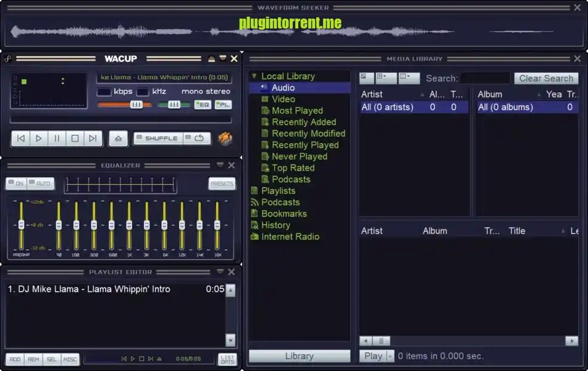Toggle shuffle mode
The width and height of the screenshot is (588, 371).
click(x=158, y=138)
